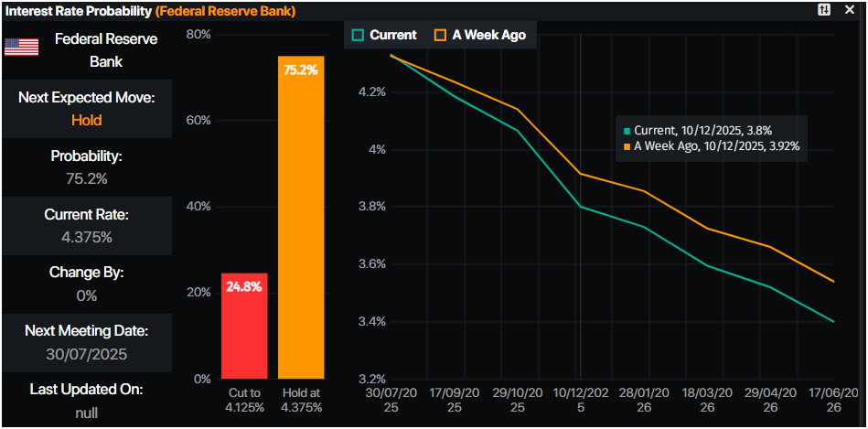868x429 pixels.
Task: Close the Interest Rate Probability panel
Action: point(850,10)
